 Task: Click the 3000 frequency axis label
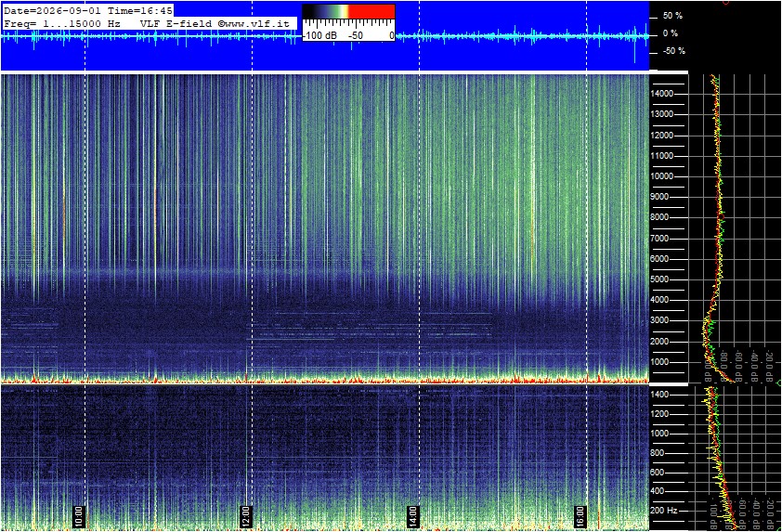click(x=659, y=320)
